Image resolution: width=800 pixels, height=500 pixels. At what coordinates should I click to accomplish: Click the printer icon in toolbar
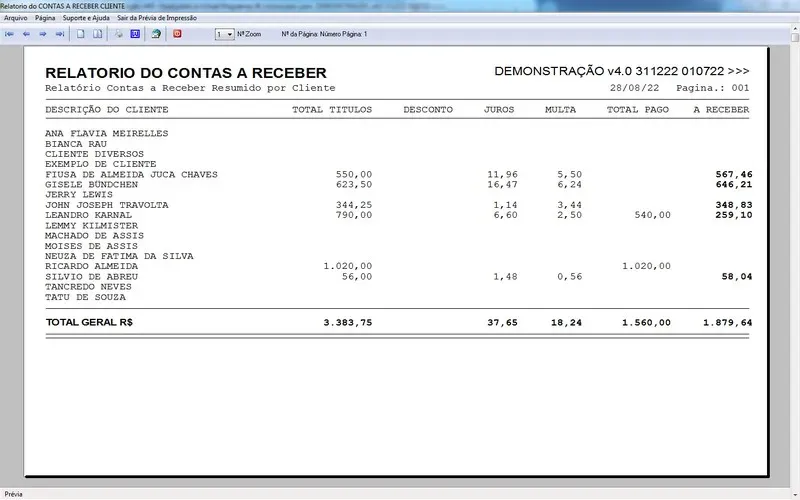[x=119, y=34]
